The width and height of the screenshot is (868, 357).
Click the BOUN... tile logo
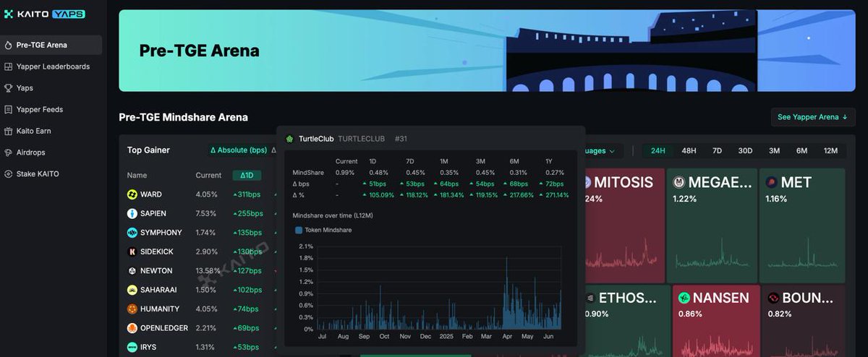pyautogui.click(x=773, y=298)
